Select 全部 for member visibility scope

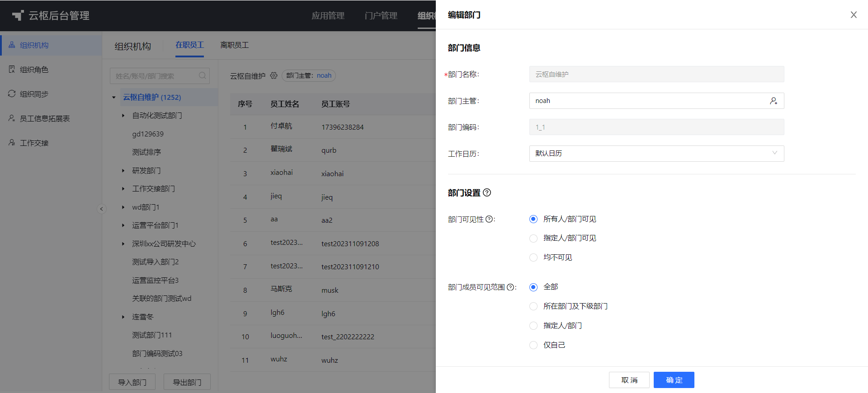pos(533,287)
